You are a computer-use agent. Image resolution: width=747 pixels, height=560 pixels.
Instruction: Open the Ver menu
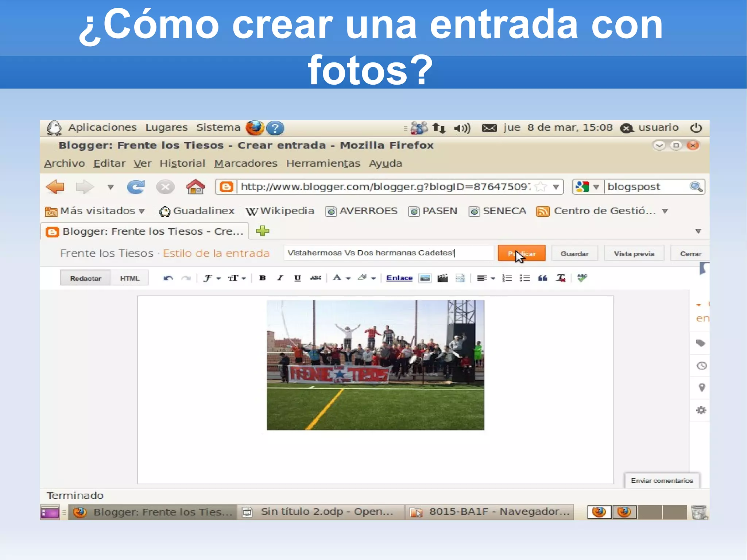point(142,163)
